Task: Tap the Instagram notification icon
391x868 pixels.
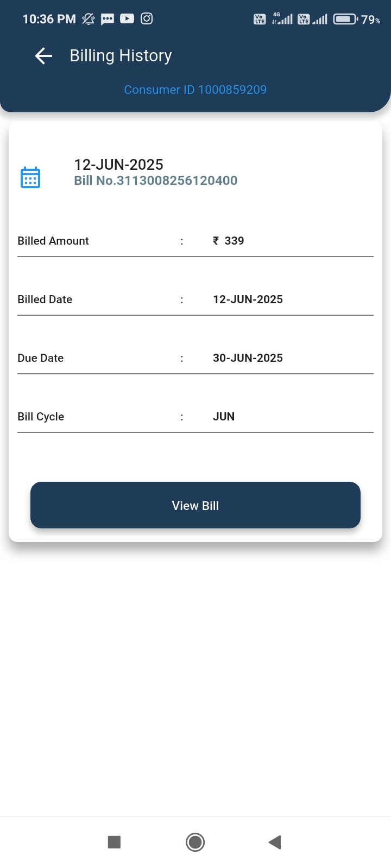Action: coord(147,19)
